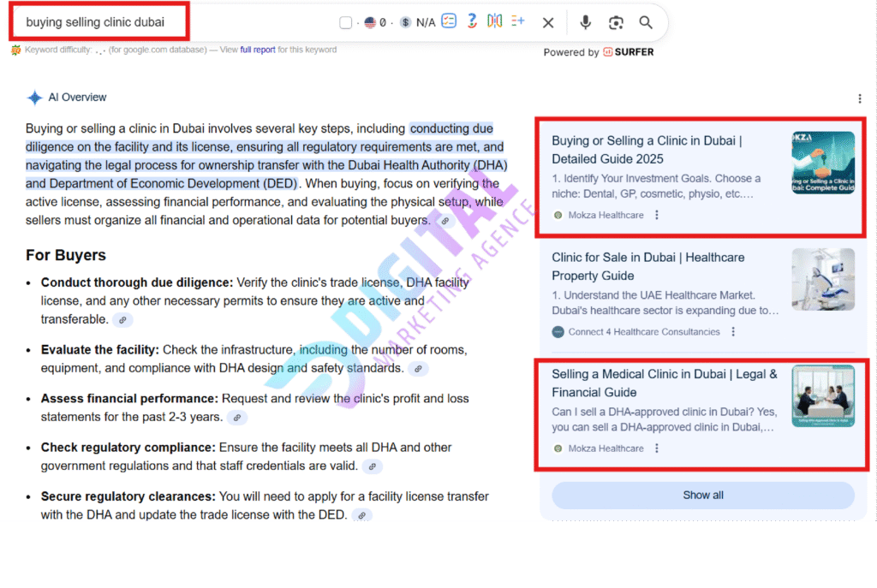Click the 'full report' keyword link

point(258,50)
